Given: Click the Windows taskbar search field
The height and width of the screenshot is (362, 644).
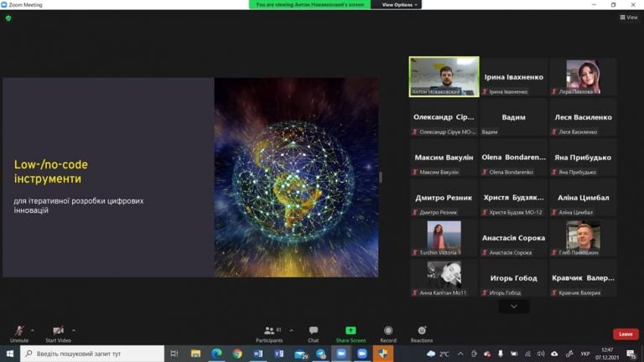Looking at the screenshot, I should 92,354.
